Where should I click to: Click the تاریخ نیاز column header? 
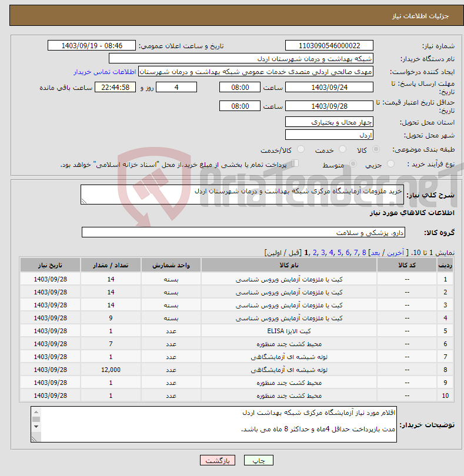(x=50, y=265)
